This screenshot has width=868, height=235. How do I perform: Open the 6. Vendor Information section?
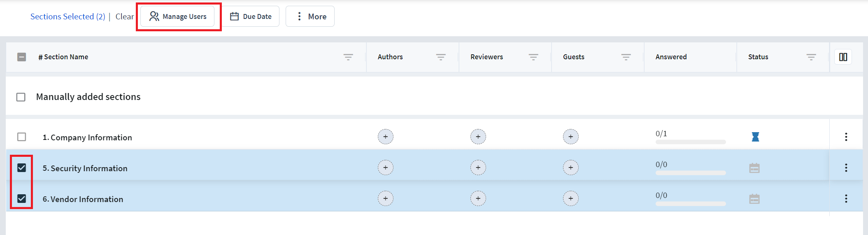[x=83, y=199]
